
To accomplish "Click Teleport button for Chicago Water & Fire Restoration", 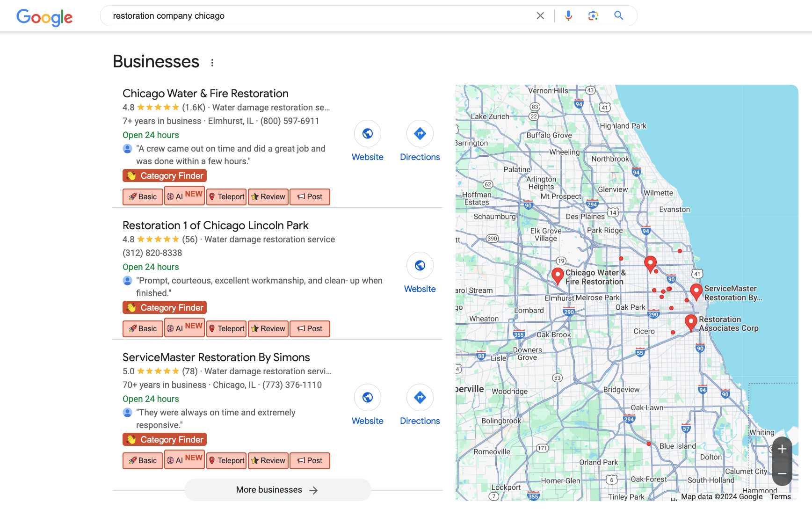I will 226,197.
